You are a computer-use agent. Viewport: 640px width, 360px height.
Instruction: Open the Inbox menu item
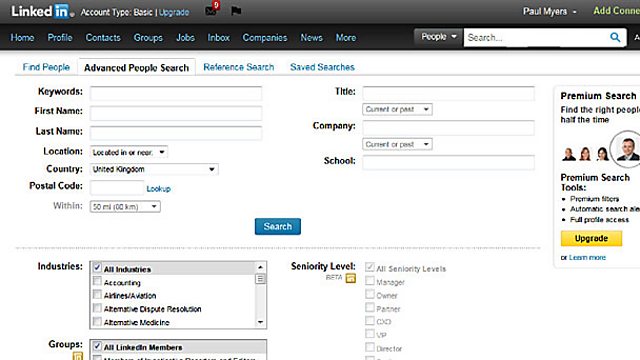point(218,38)
